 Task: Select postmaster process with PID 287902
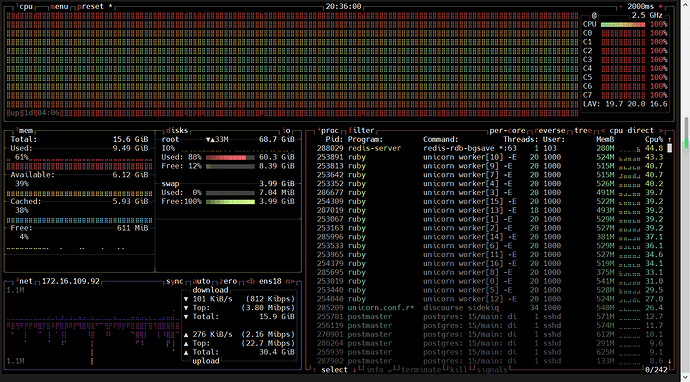(x=490, y=361)
